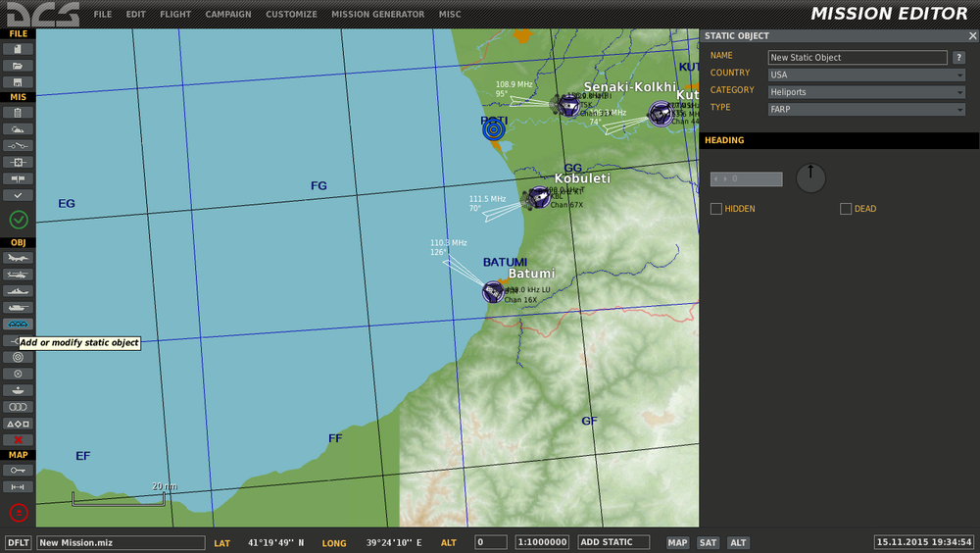The image size is (980, 553).
Task: Select the add ground vehicle tool
Action: coord(18,308)
